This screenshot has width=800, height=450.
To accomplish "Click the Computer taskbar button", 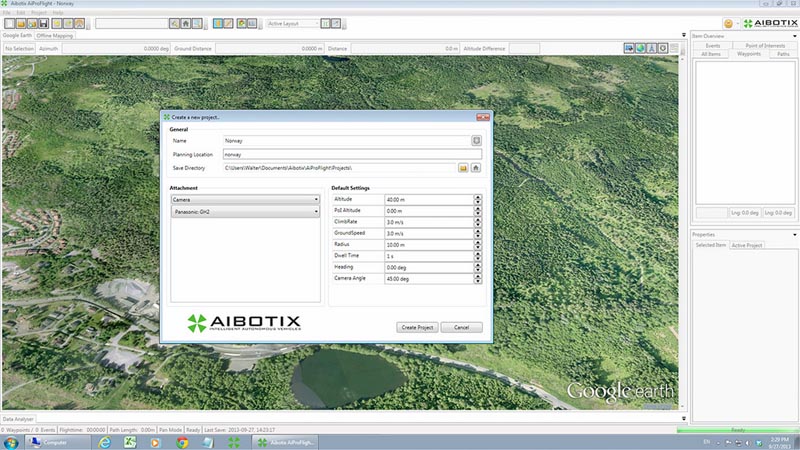I will pyautogui.click(x=58, y=442).
